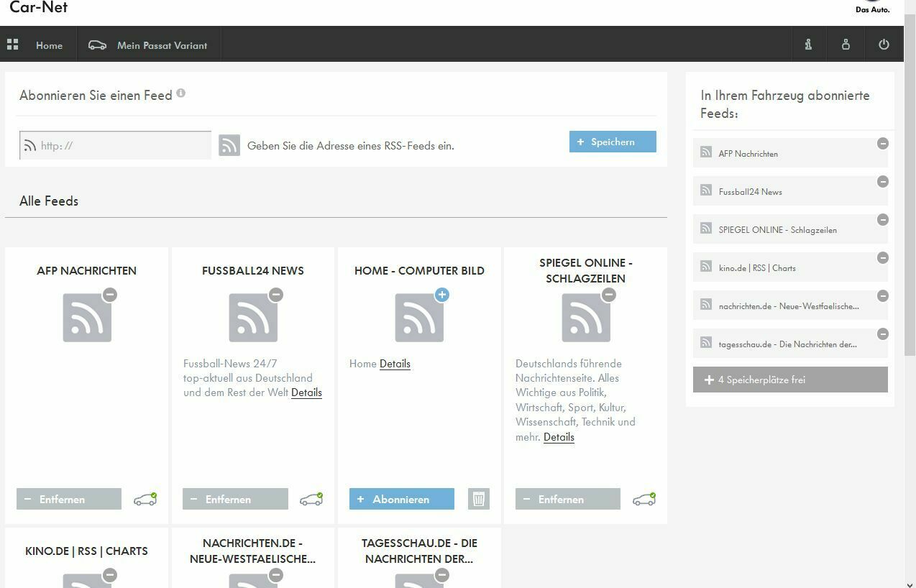Viewport: 916px width, 588px height.
Task: Click RSS thumbnail of Home - Computer Bild card
Action: coord(419,318)
